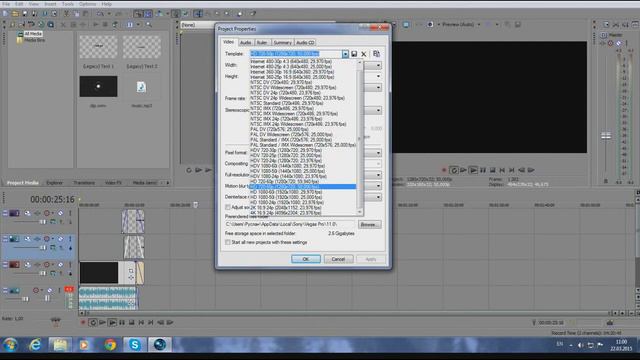Open the Transitions tab in lower panel
This screenshot has height=360, width=640.
[84, 183]
